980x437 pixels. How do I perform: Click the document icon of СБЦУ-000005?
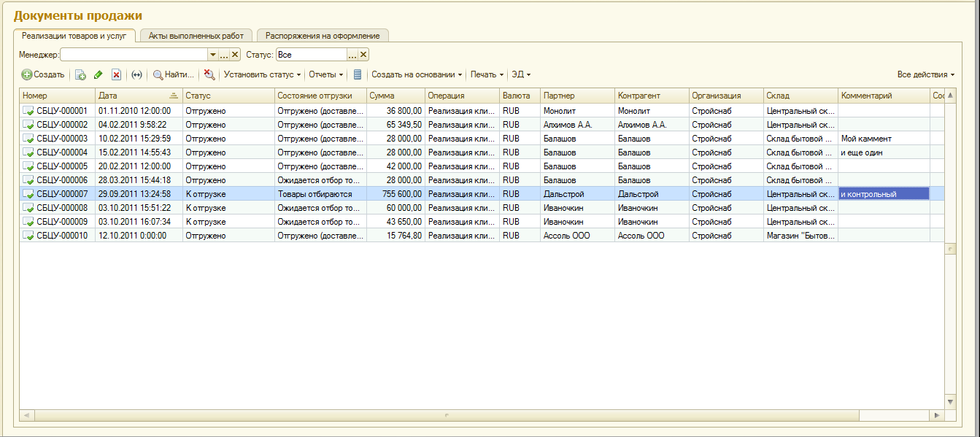tap(28, 166)
